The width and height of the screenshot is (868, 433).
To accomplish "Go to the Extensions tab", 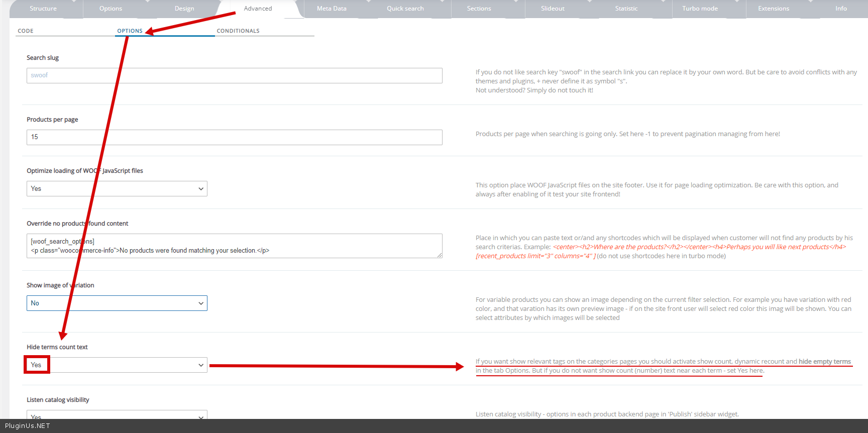I will [x=774, y=9].
